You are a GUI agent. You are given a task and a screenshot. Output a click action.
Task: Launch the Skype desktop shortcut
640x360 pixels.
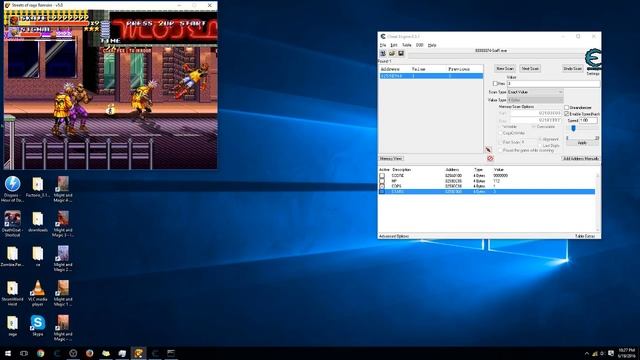tap(38, 326)
